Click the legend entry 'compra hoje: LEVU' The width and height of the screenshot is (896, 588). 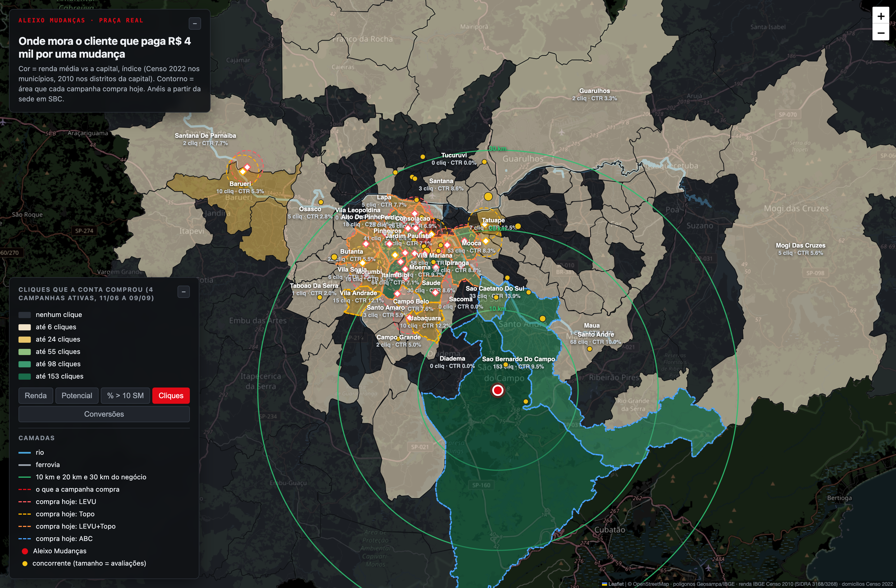click(x=66, y=502)
